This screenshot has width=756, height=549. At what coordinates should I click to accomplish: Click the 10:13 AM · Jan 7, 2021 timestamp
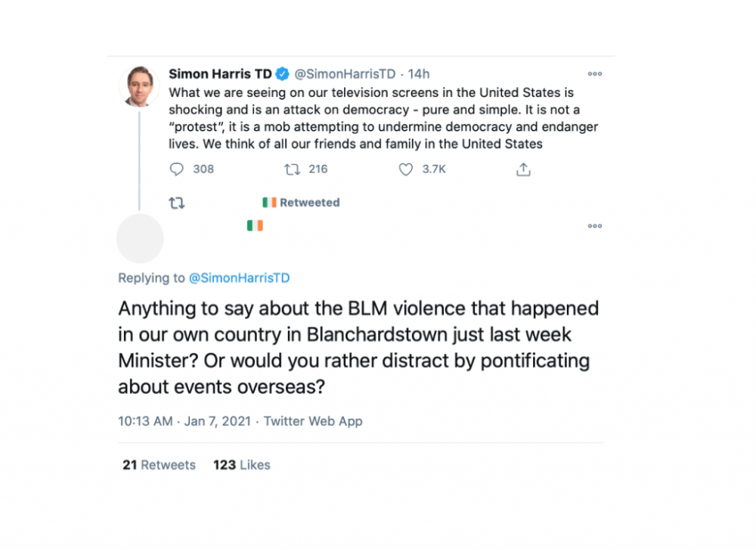[x=184, y=421]
